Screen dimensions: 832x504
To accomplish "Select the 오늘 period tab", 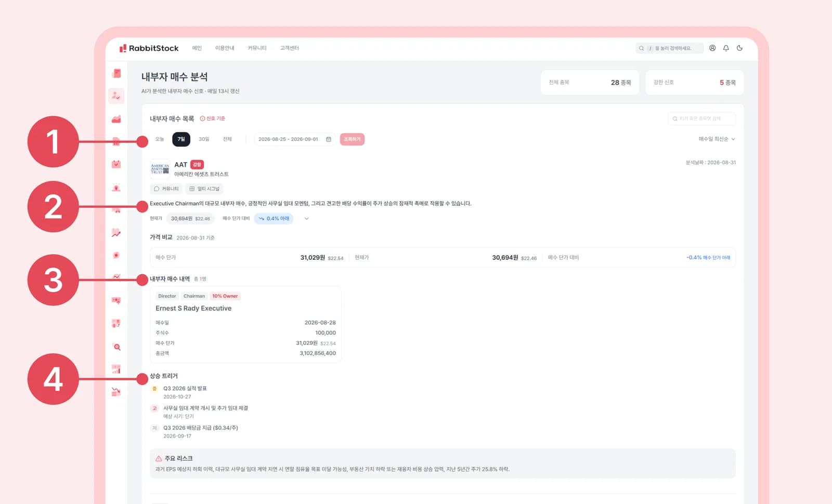I will pyautogui.click(x=160, y=139).
